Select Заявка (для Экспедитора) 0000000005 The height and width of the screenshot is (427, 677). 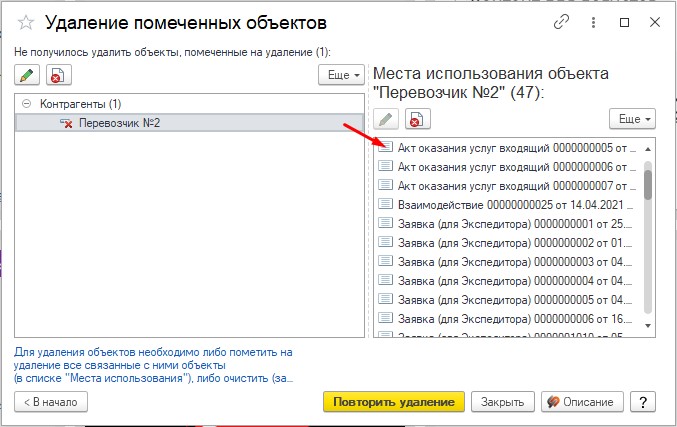[508, 300]
